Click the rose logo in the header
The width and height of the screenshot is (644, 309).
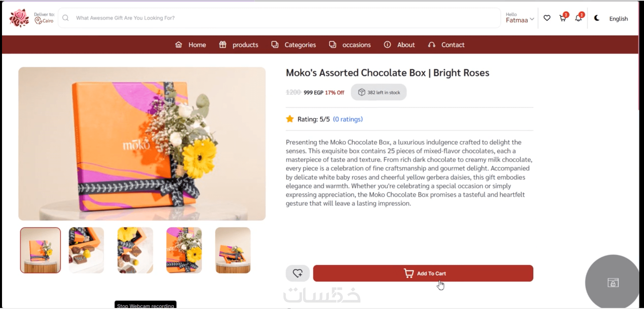tap(19, 18)
